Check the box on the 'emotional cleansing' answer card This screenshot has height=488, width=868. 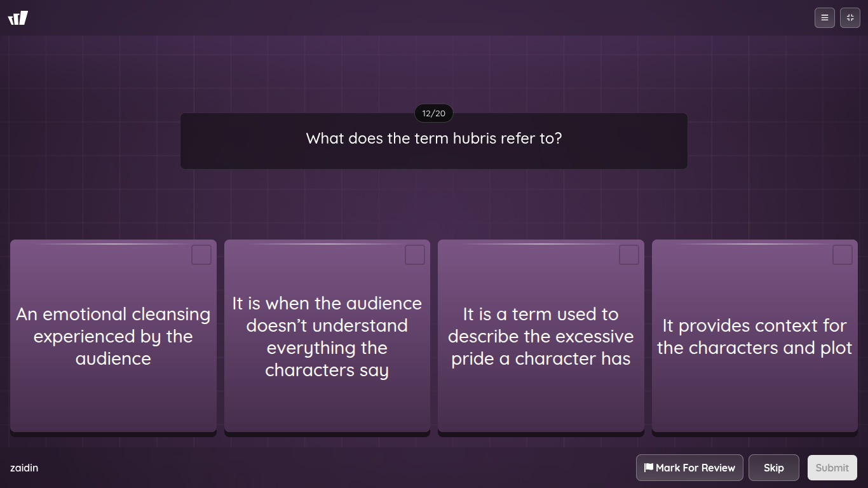(x=201, y=254)
